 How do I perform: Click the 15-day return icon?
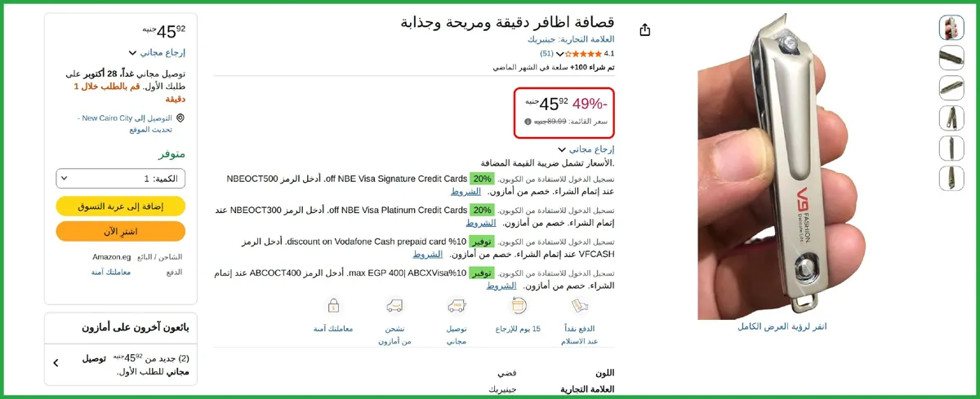(x=518, y=306)
